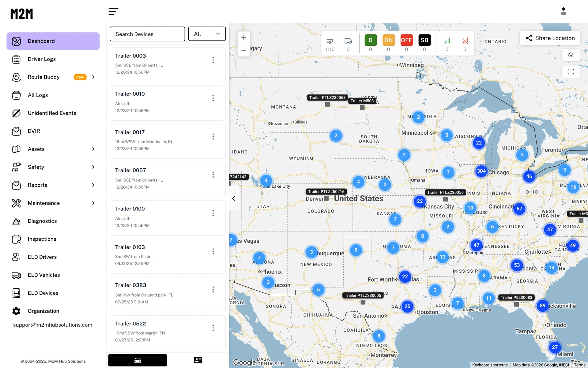Zoom out on the map
Viewport: 588px width, 368px height.
(x=244, y=50)
